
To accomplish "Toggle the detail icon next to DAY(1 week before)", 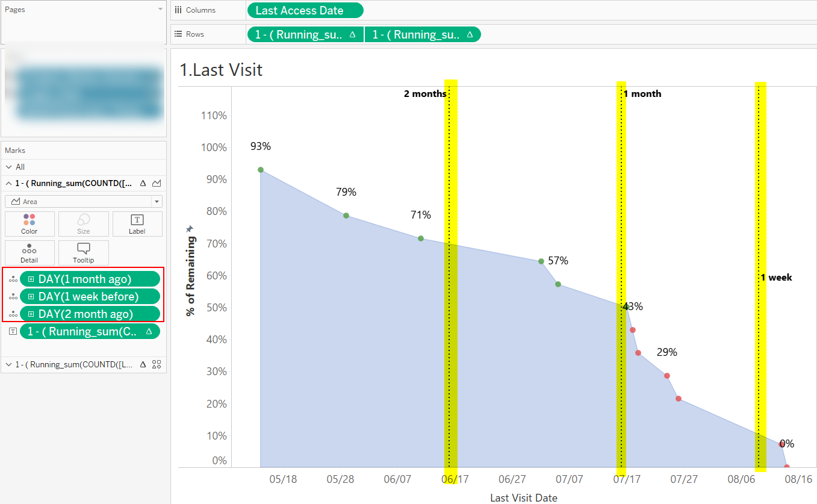I will (13, 296).
